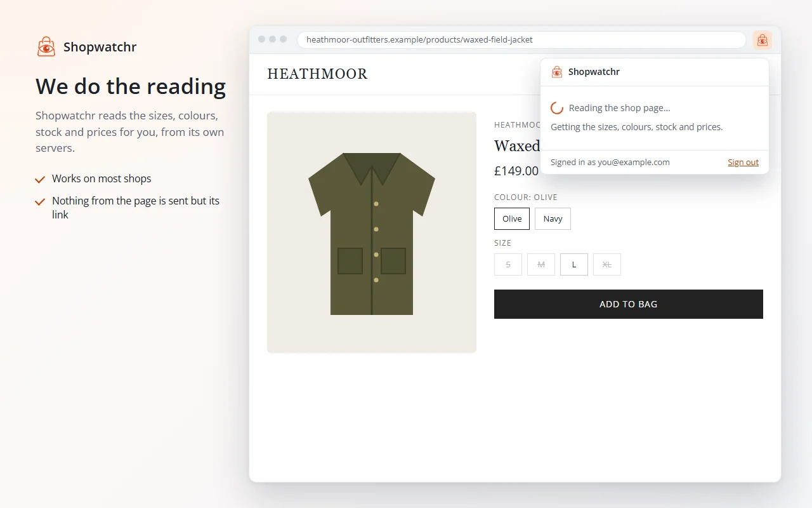Screen dimensions: 812x508
Task: Open the waxed jacket product image
Action: [372, 232]
